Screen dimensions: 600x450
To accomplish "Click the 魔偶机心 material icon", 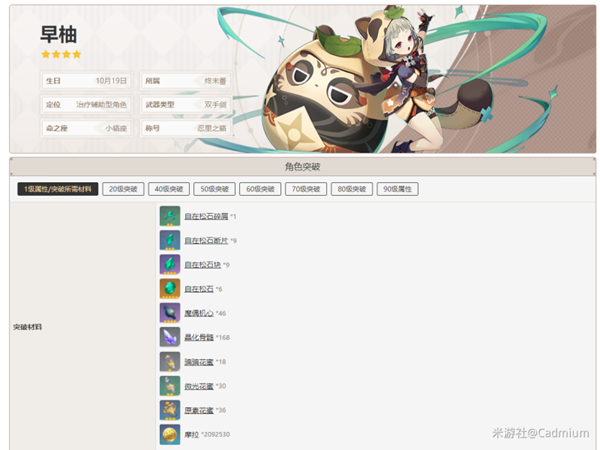I will (169, 313).
